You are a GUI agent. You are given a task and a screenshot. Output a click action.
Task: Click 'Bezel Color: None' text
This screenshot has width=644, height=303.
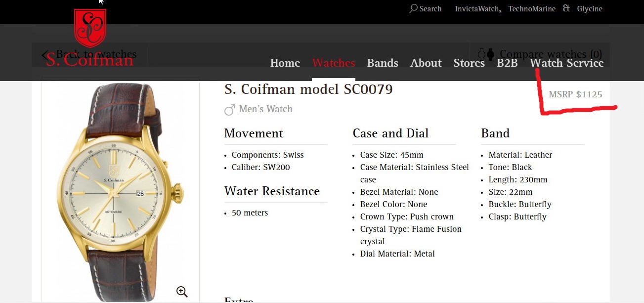394,204
